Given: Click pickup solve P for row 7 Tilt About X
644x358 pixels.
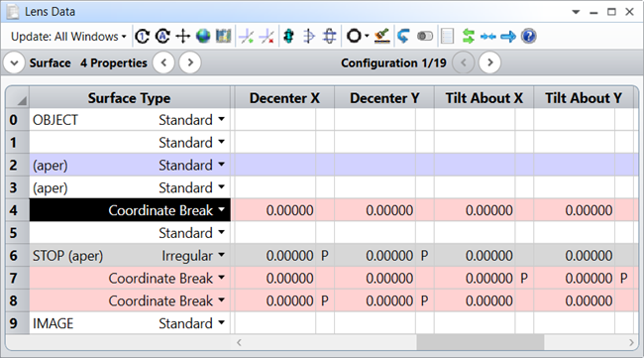Looking at the screenshot, I should pos(524,278).
